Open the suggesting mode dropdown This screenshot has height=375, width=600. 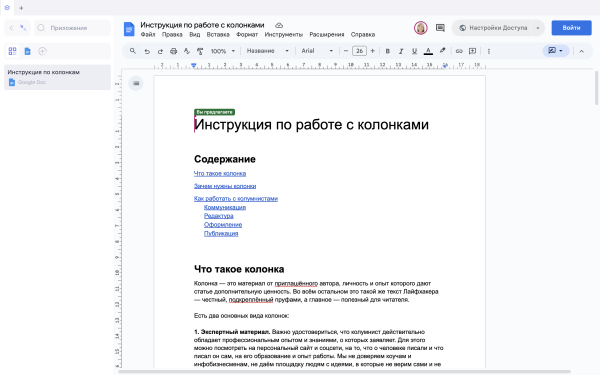coord(556,51)
